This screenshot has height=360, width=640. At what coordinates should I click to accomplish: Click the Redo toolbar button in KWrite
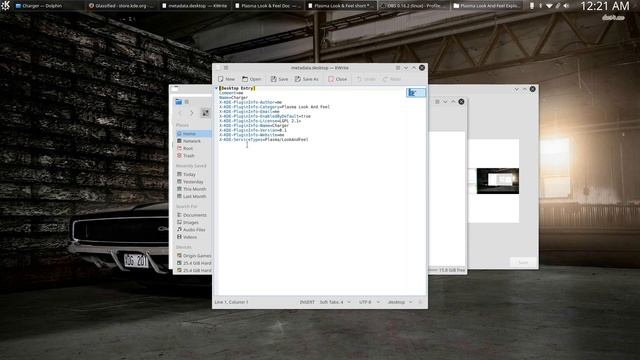(x=392, y=79)
